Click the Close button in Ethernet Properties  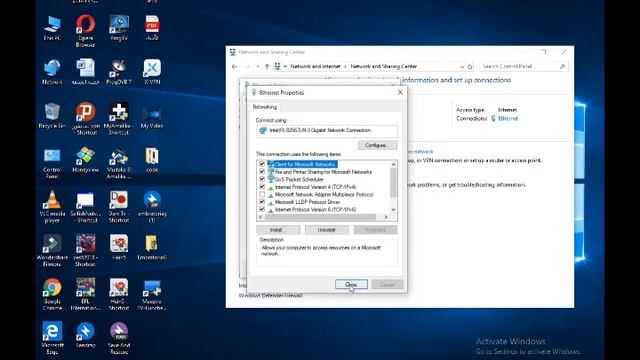[x=351, y=284]
